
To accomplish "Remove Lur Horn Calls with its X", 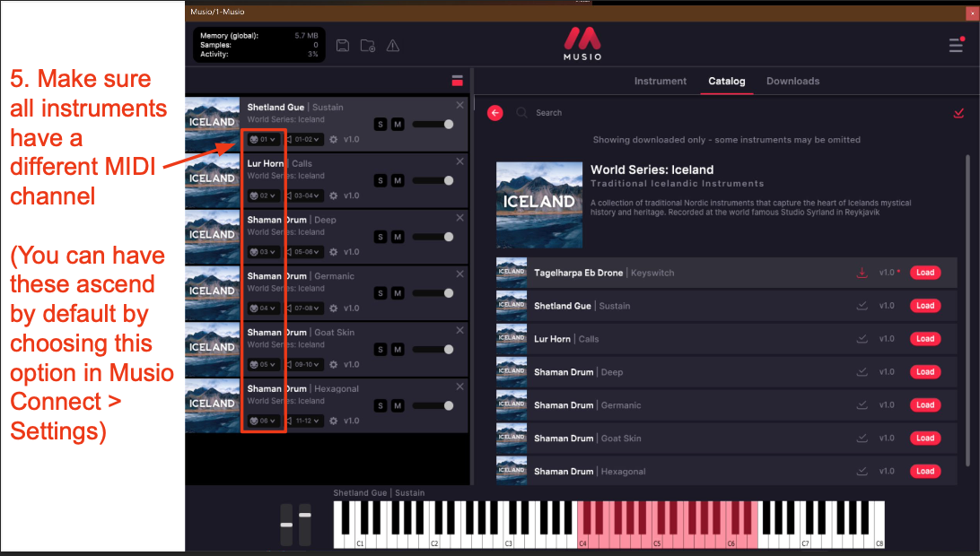I will [x=460, y=161].
